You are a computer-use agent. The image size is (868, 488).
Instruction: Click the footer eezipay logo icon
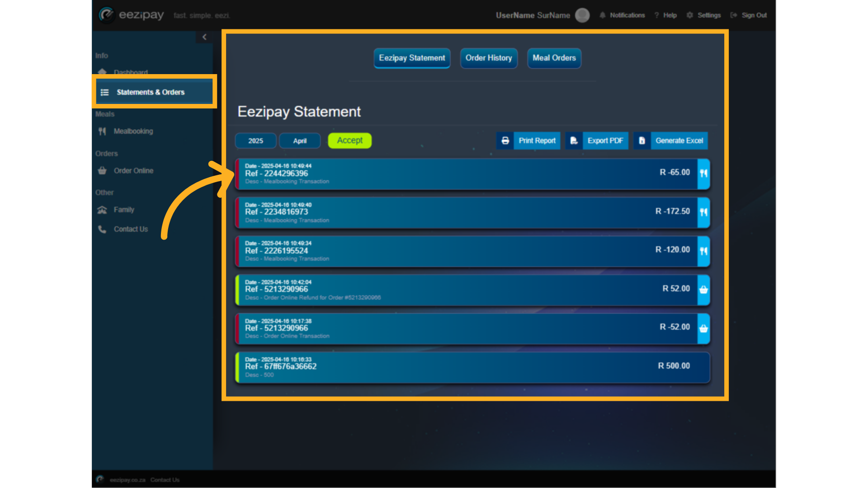[100, 479]
